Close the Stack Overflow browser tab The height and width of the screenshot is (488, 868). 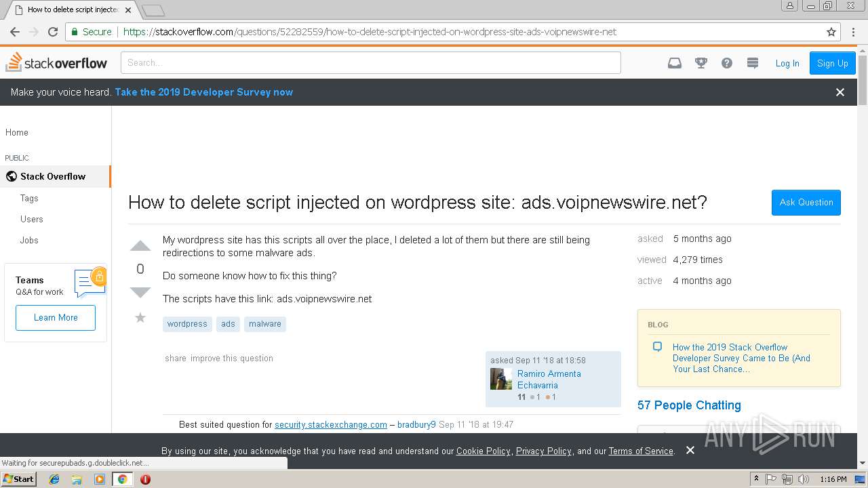pyautogui.click(x=128, y=10)
